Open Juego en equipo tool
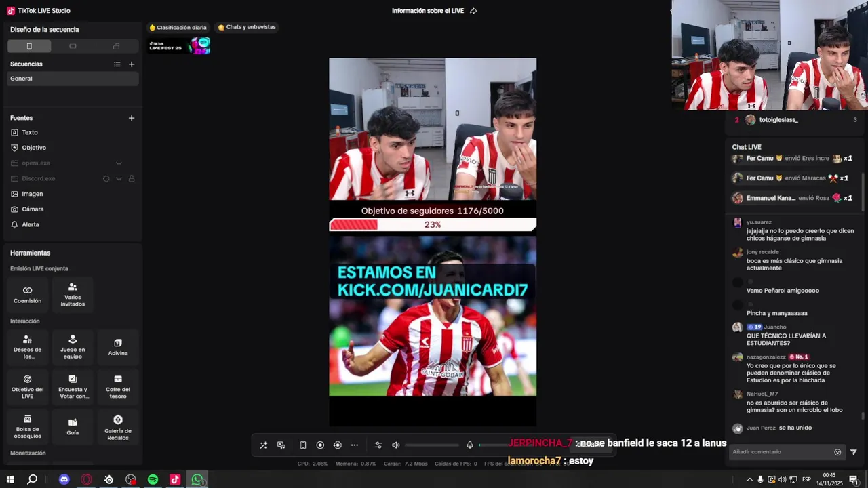 73,347
